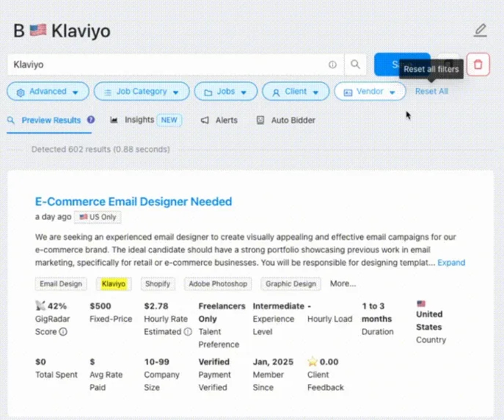Click the magnifier search icon button
The height and width of the screenshot is (420, 504).
tap(355, 65)
